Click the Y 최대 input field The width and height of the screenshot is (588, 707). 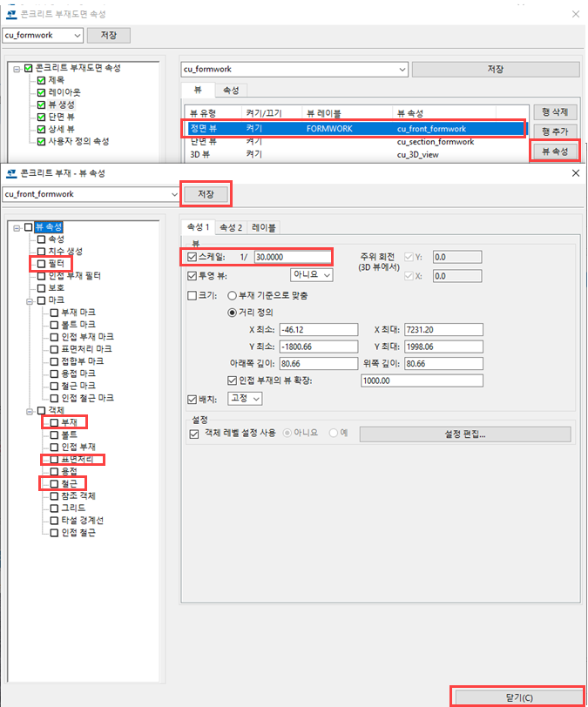pos(443,347)
